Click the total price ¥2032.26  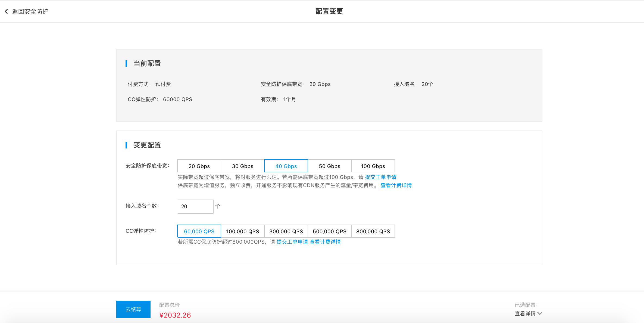point(175,315)
